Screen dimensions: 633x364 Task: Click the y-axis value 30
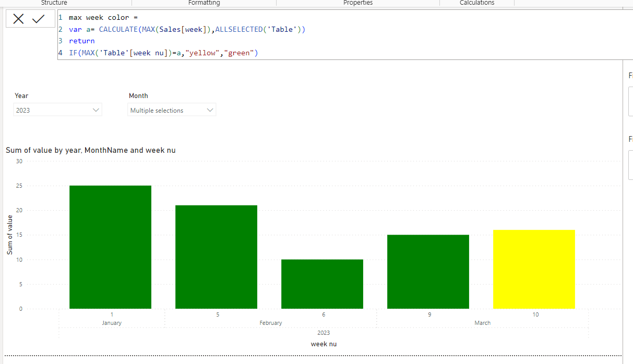point(19,161)
